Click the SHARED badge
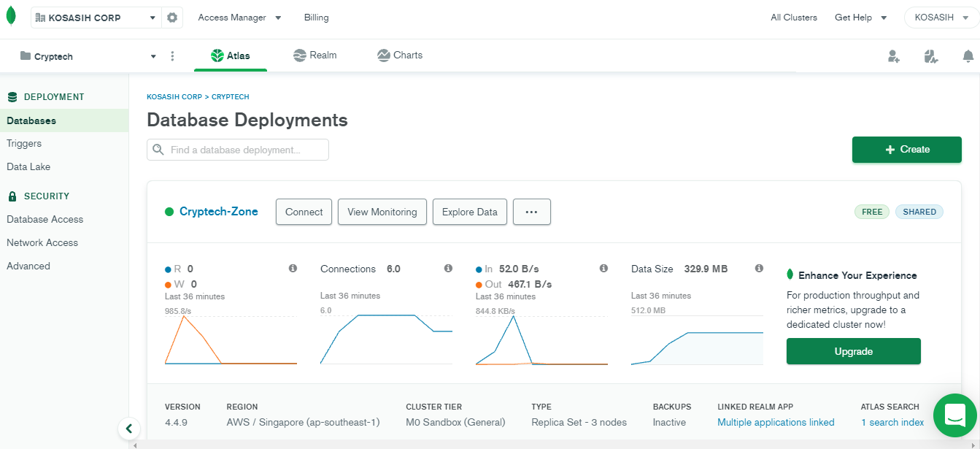The image size is (980, 449). tap(919, 212)
